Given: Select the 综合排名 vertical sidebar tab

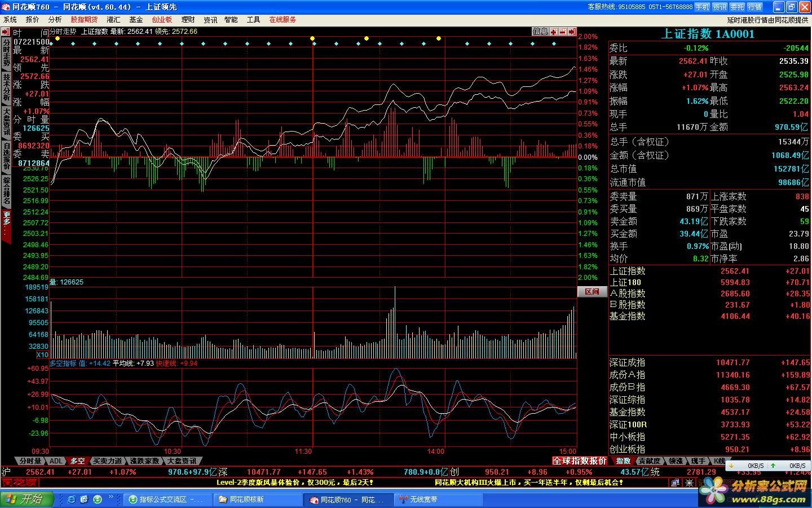Looking at the screenshot, I should pos(6,191).
